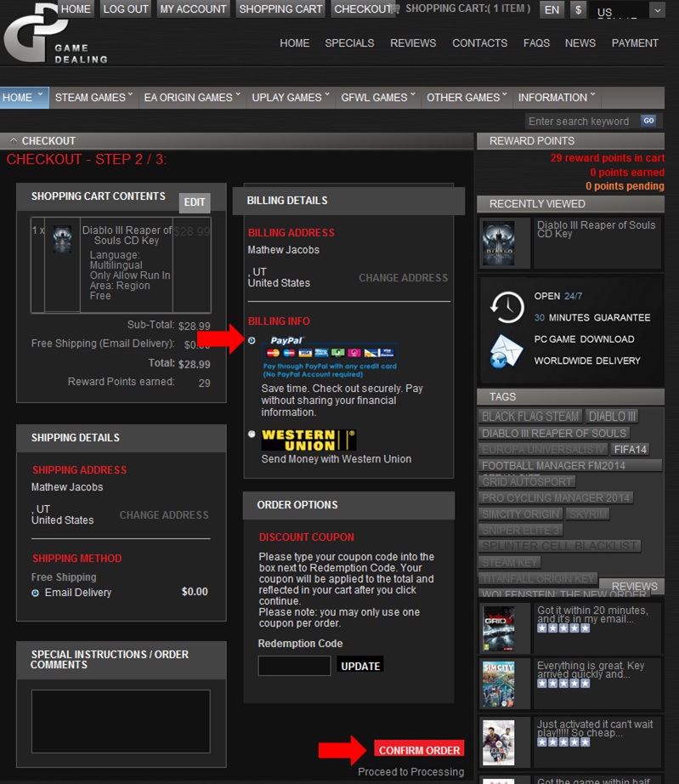
Task: Expand the EA Origin Games menu
Action: [192, 97]
